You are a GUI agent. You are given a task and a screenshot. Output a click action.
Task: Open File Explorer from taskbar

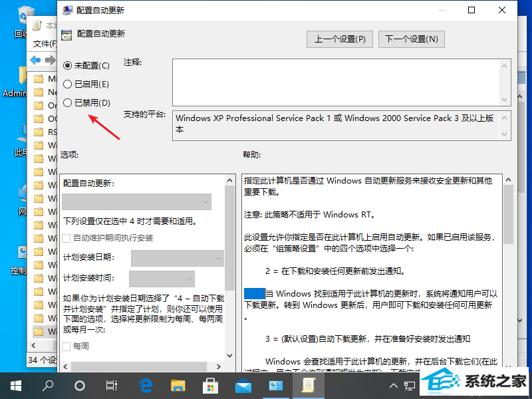pos(178,386)
